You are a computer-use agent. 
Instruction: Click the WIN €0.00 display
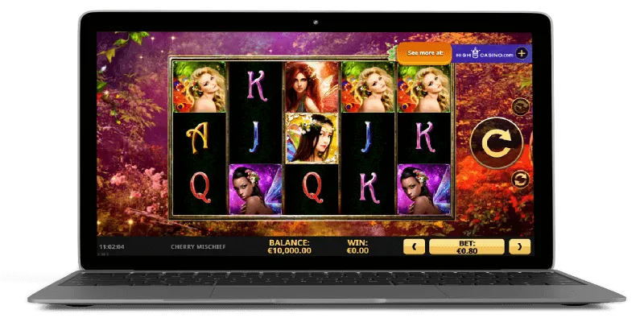pyautogui.click(x=359, y=246)
